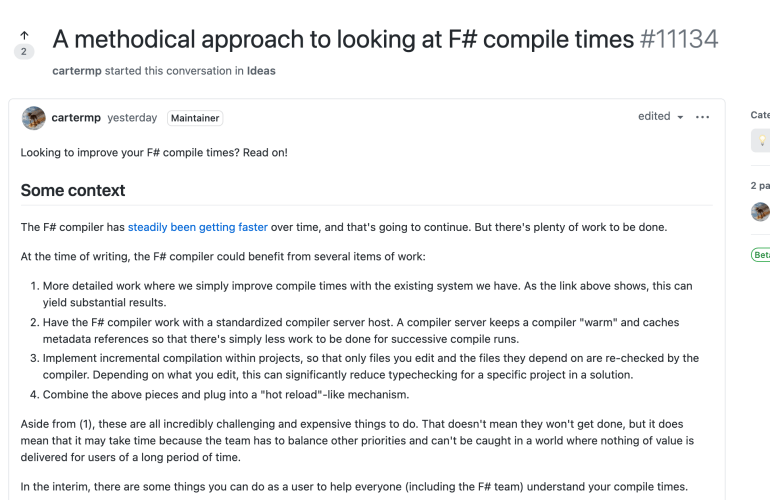This screenshot has height=500, width=770.
Task: Upvote the discussion with the arrow
Action: 24,35
